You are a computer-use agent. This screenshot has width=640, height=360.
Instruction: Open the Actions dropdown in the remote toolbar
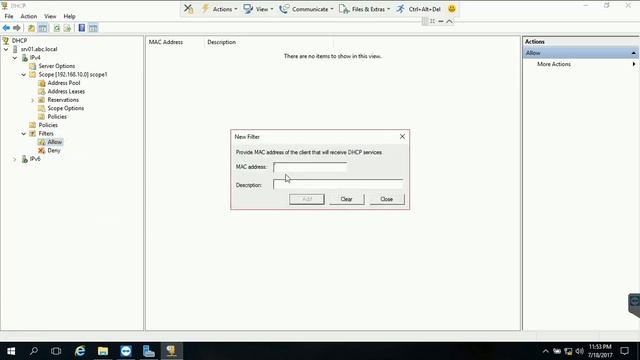coord(219,9)
